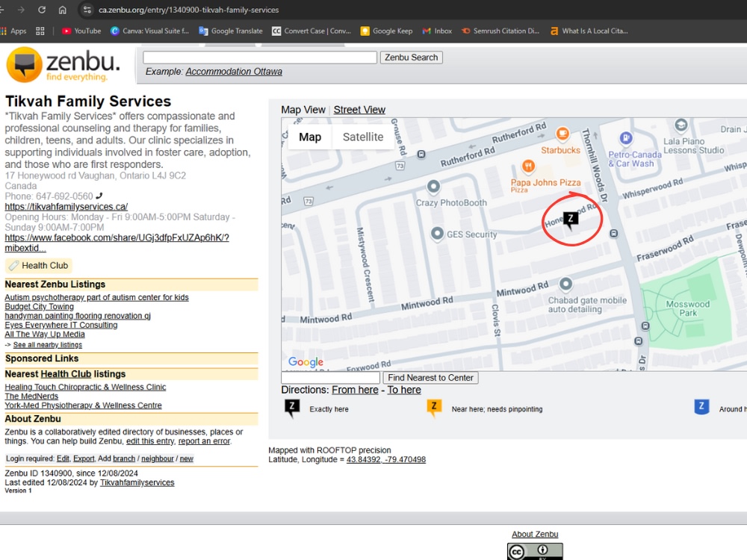Click report an error link
747x560 pixels.
(x=205, y=441)
